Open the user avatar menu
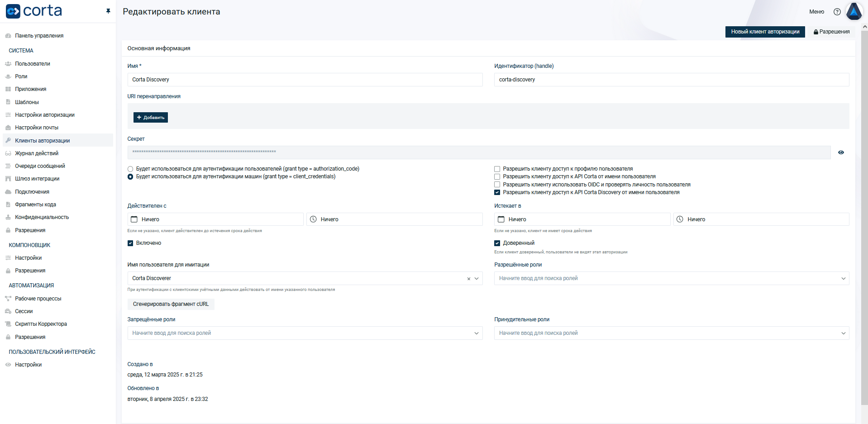 pyautogui.click(x=854, y=11)
